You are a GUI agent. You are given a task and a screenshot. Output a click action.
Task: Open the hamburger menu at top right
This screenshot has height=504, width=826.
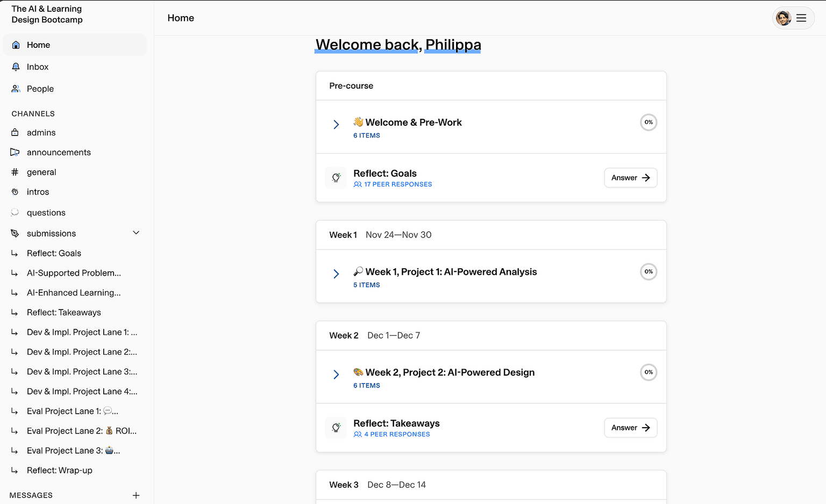[801, 18]
